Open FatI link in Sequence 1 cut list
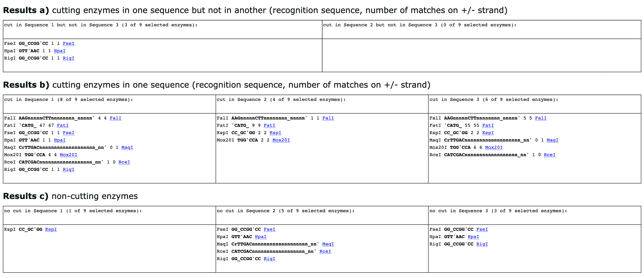The image size is (644, 278). coord(63,126)
